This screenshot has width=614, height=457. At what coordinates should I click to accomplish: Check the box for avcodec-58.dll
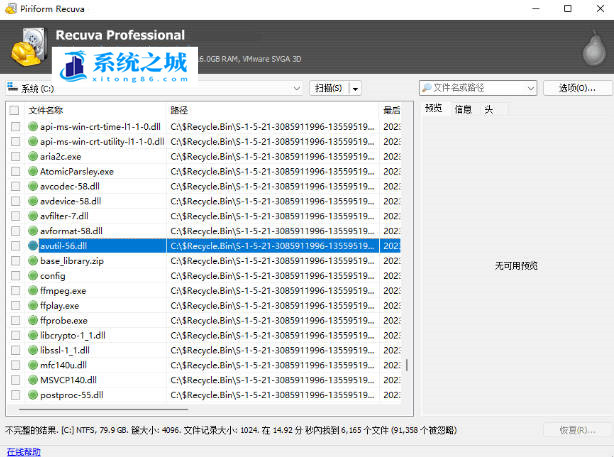point(15,186)
